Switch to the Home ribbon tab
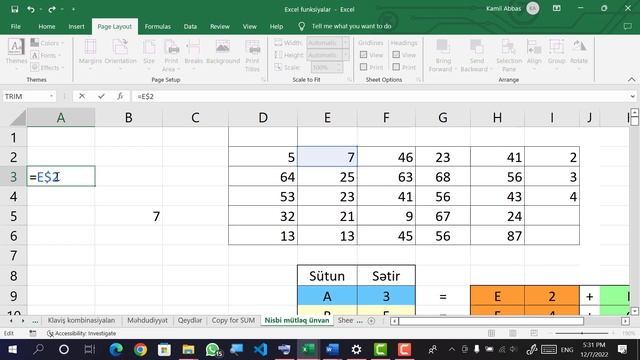 coord(47,26)
